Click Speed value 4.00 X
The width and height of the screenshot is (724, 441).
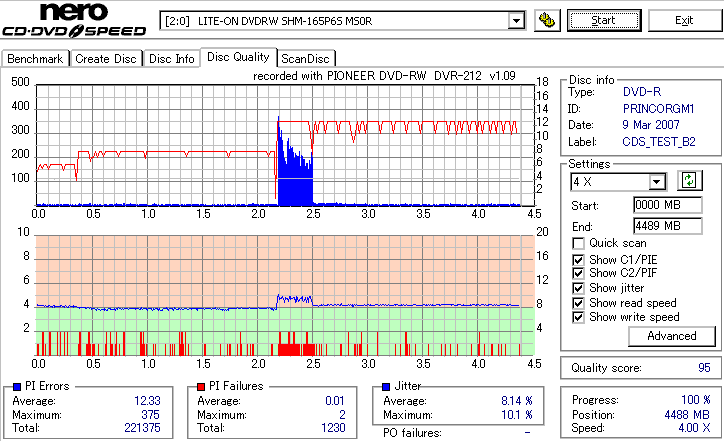coord(694,428)
